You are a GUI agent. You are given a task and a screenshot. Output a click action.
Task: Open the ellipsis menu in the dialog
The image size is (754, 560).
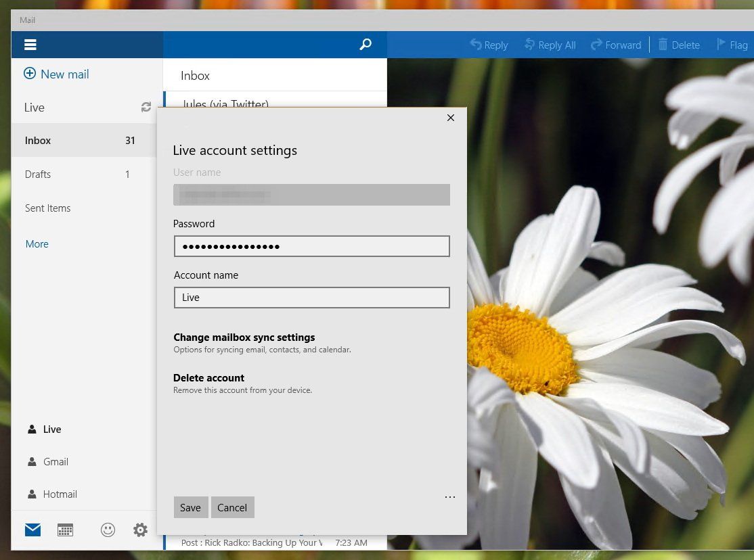tap(450, 496)
